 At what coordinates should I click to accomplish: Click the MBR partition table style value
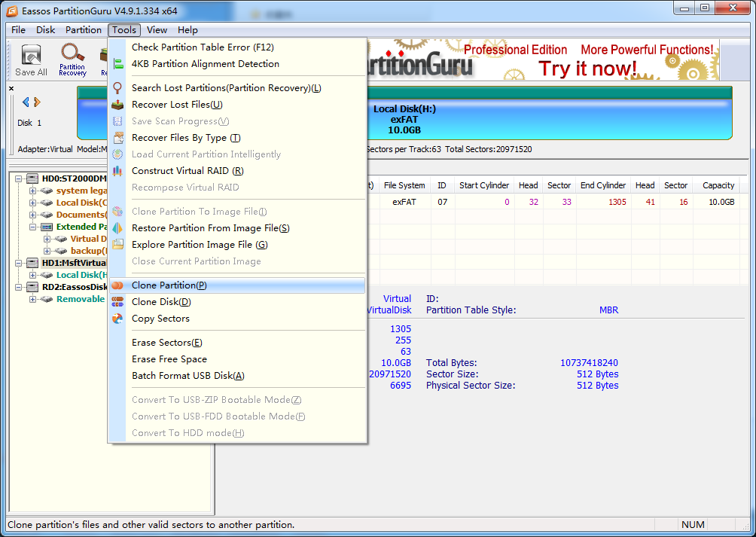[x=608, y=310]
